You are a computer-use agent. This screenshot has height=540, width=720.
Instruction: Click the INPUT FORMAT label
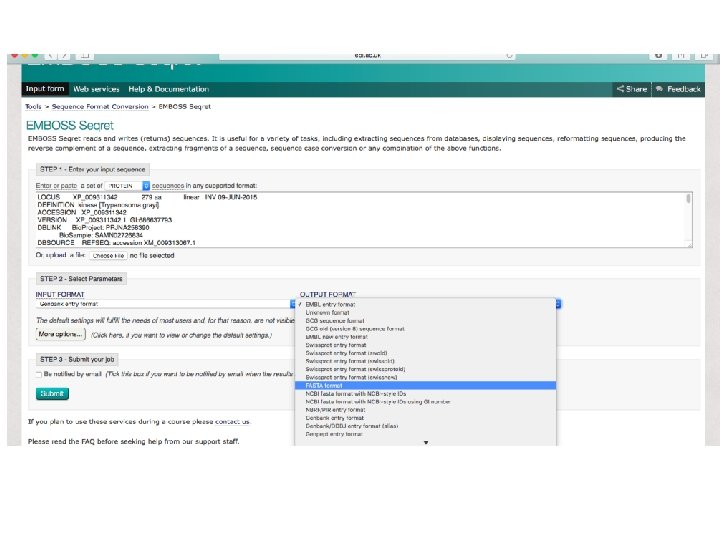click(x=60, y=294)
